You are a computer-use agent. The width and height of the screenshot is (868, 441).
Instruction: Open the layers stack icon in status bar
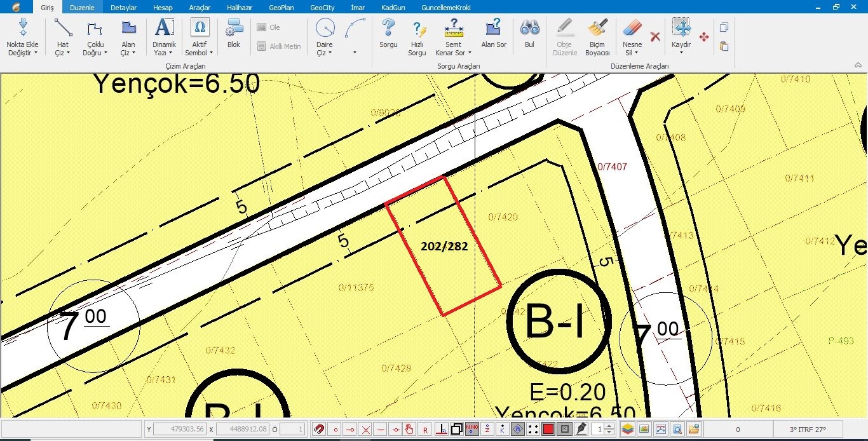(627, 429)
